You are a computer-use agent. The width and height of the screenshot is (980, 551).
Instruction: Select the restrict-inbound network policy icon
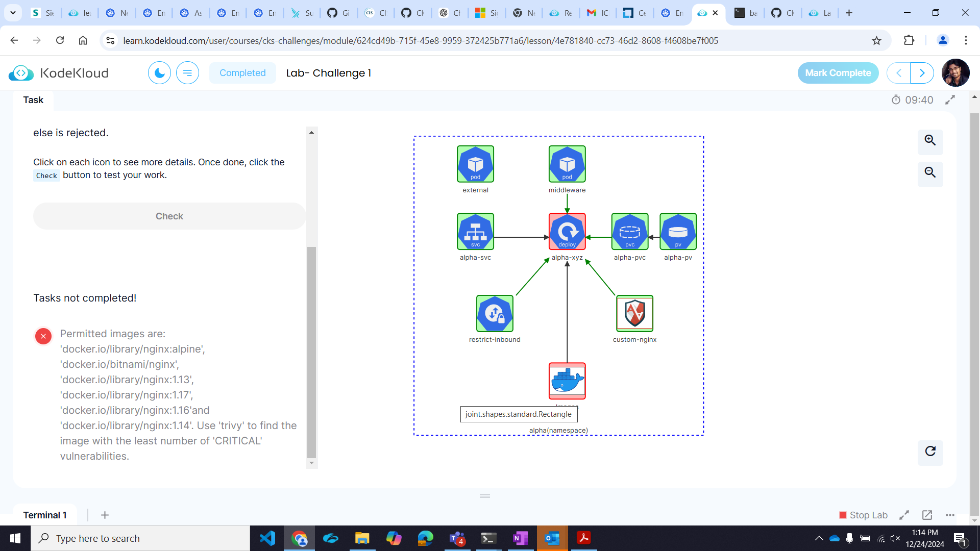(495, 313)
